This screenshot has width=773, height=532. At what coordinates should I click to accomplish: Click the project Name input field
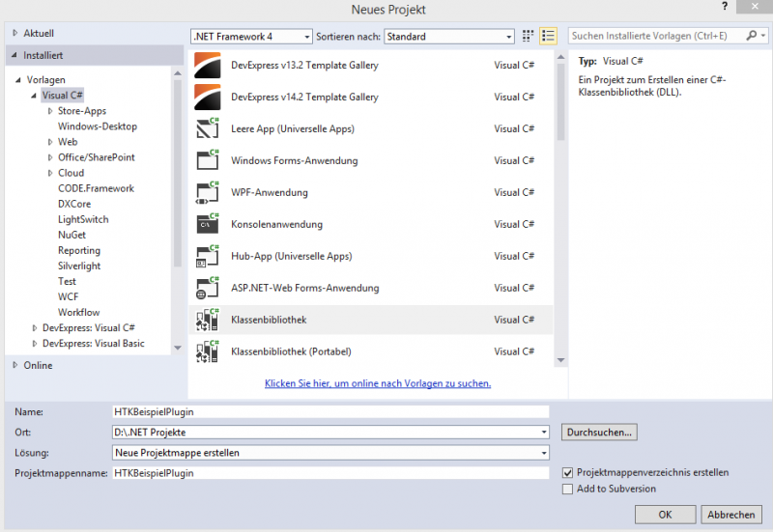[330, 411]
